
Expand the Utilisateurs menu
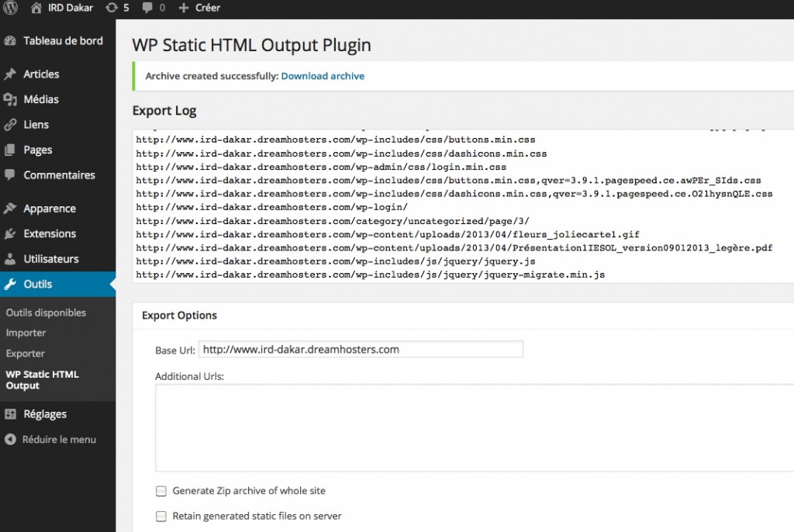pyautogui.click(x=50, y=259)
